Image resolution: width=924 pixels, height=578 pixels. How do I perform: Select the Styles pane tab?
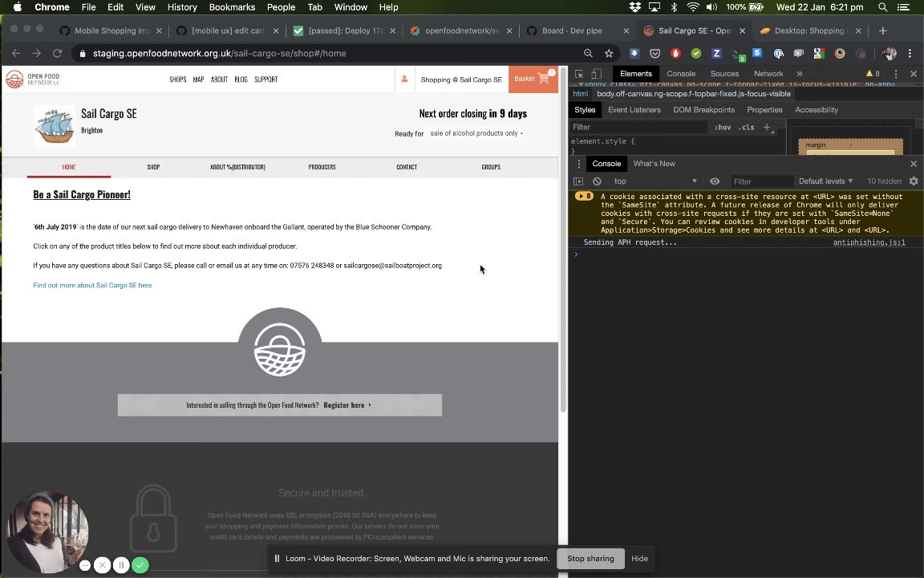585,110
